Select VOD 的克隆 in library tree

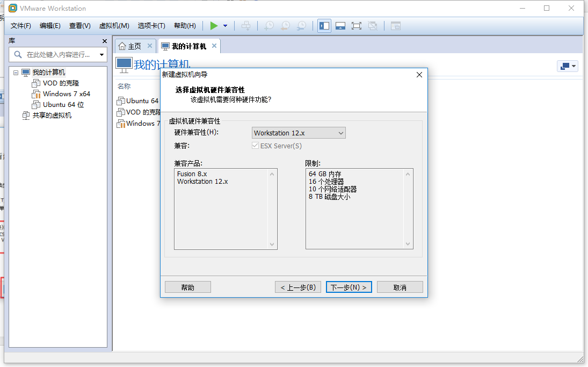click(x=61, y=83)
